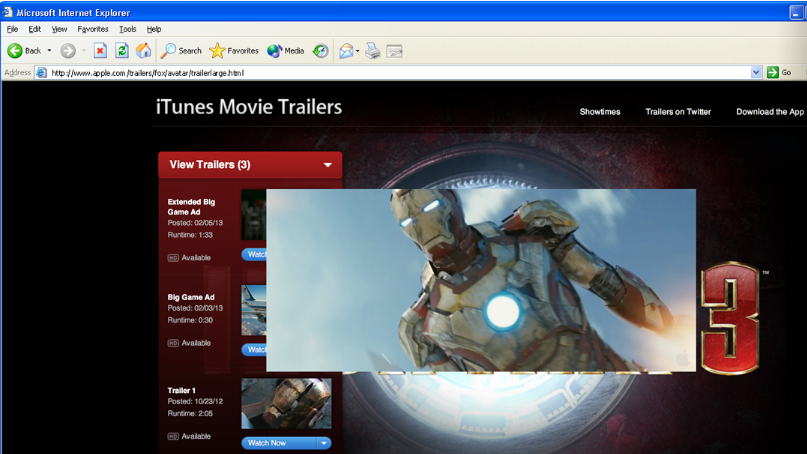Expand the address bar dropdown
Image resolution: width=807 pixels, height=454 pixels.
[x=756, y=73]
